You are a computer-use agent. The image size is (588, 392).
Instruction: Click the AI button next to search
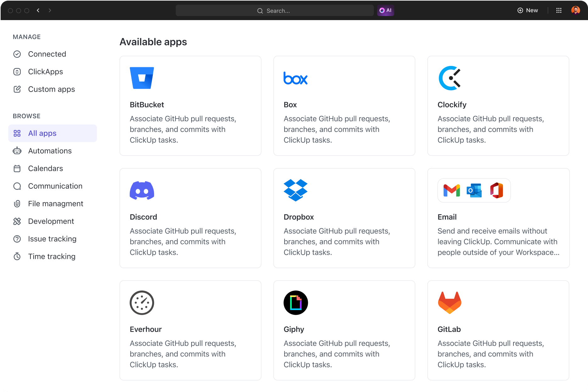point(386,10)
